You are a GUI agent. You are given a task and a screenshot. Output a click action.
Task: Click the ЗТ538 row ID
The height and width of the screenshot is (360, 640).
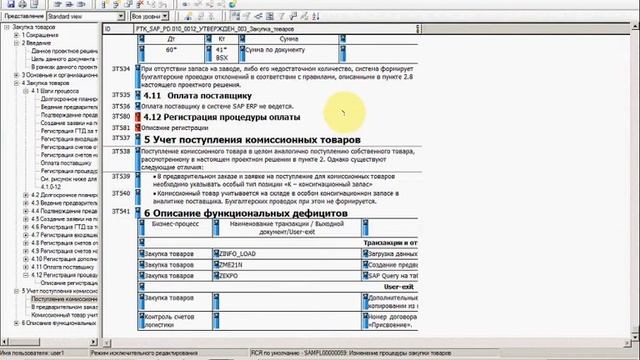(x=121, y=151)
